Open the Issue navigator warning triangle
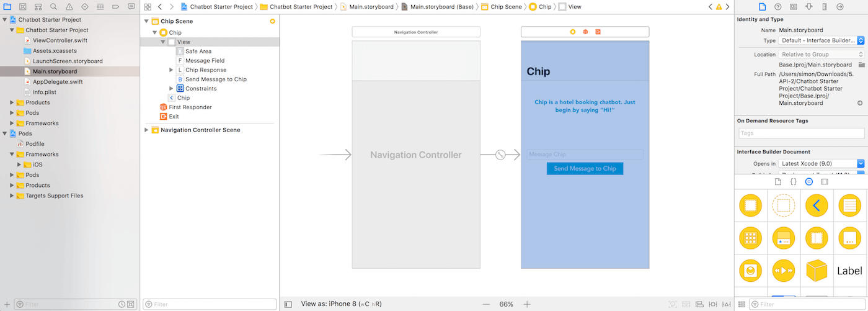Viewport: 868px width, 311px height. (69, 7)
